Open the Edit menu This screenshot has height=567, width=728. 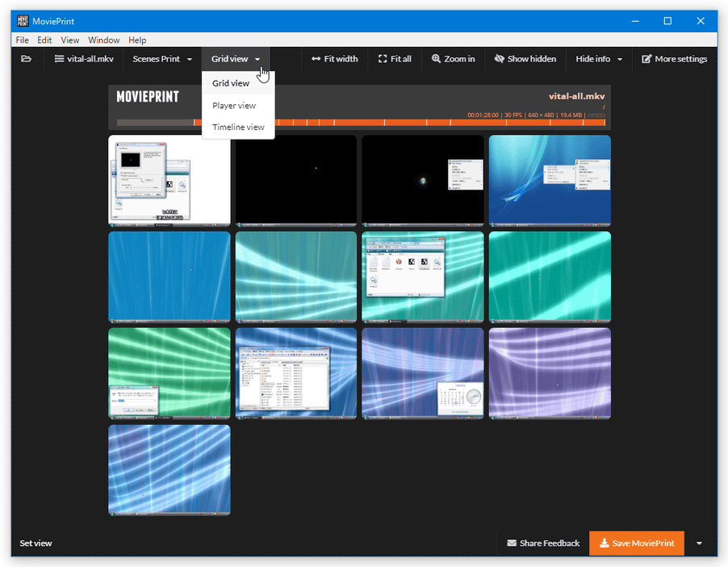click(x=44, y=40)
